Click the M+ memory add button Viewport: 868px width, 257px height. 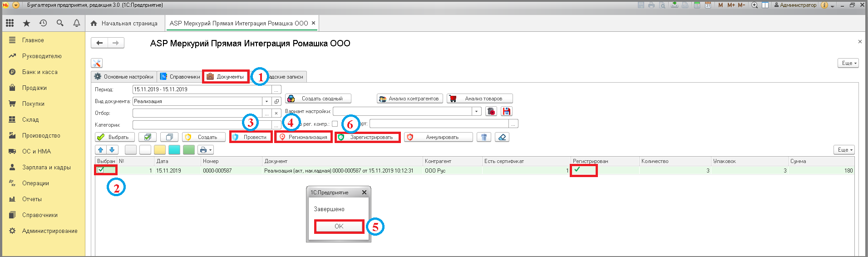[x=731, y=5]
